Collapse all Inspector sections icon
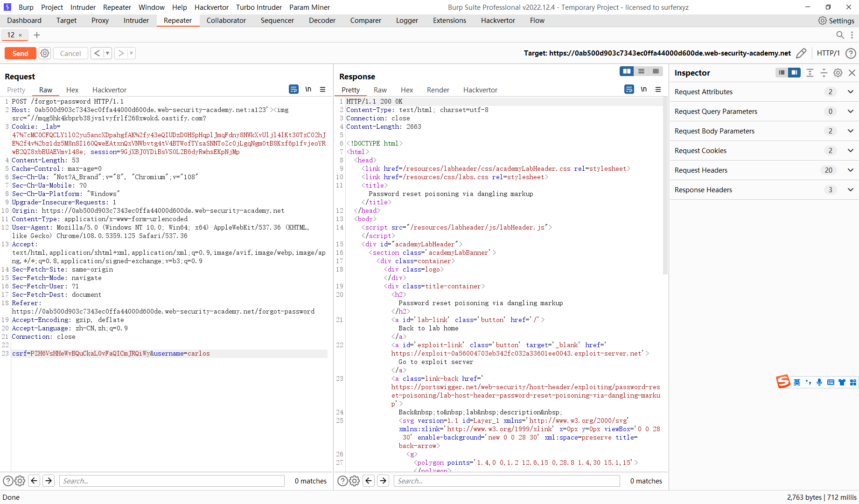 coord(824,73)
